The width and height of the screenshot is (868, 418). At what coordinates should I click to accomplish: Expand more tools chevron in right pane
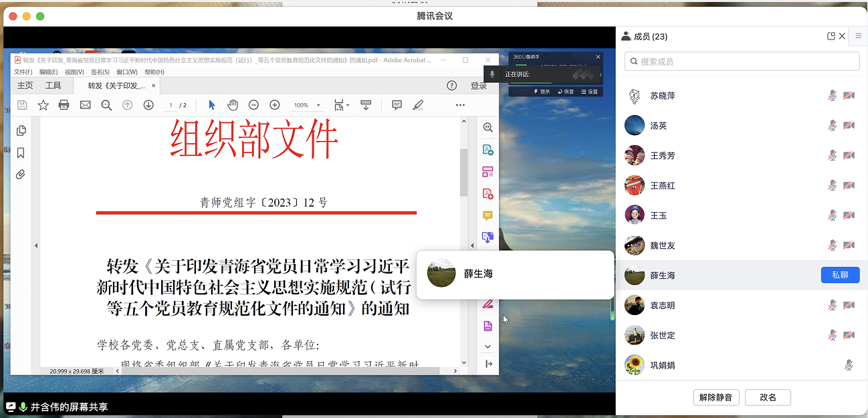tap(488, 346)
